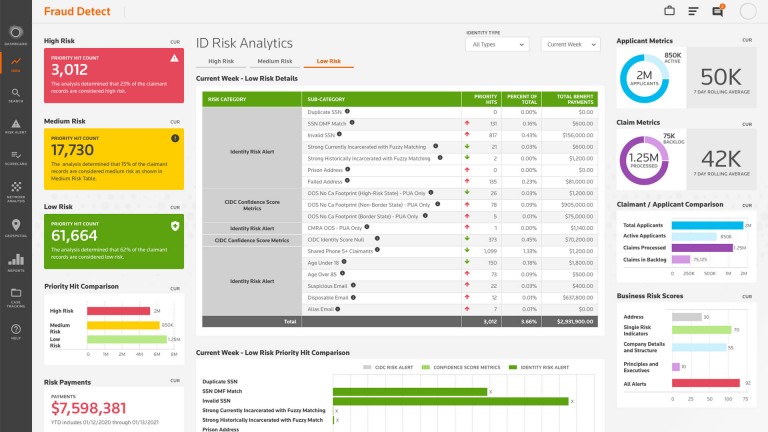
Task: Open the list menu icon in header
Action: point(693,11)
